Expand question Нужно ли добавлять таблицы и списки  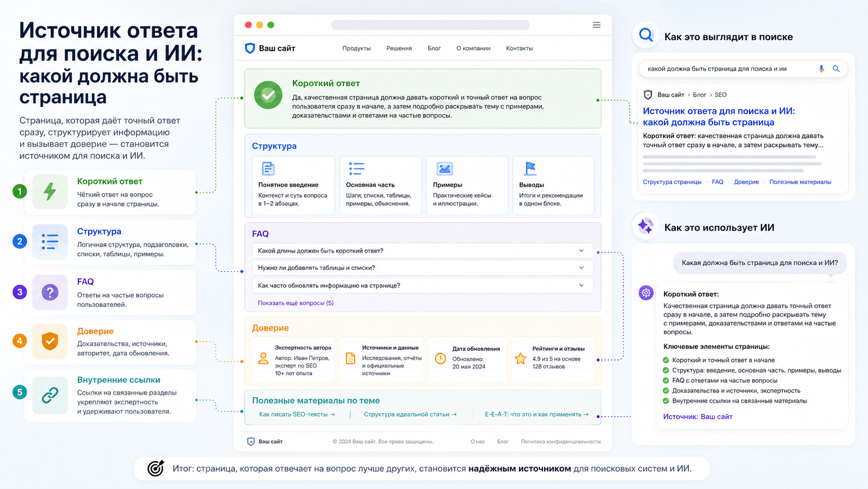click(423, 268)
